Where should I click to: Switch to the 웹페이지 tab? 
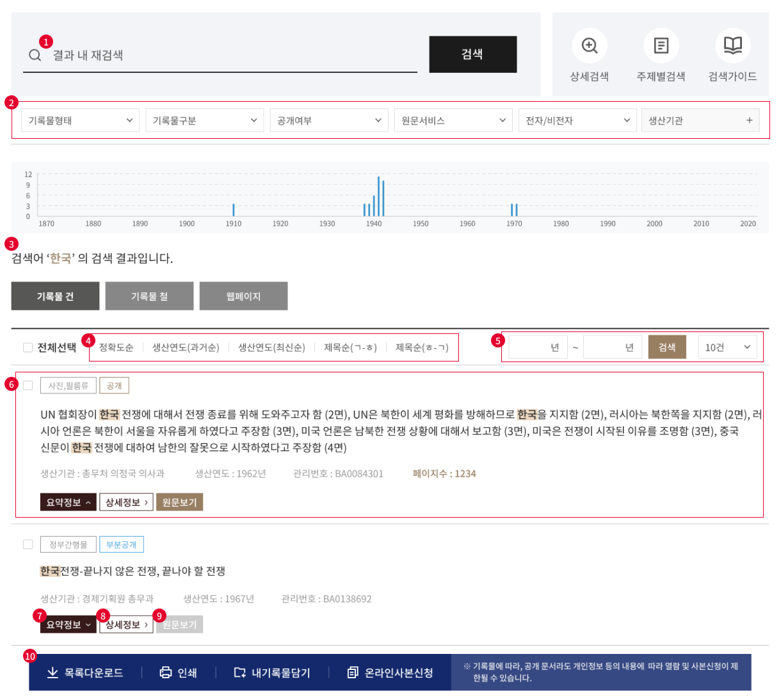pyautogui.click(x=243, y=296)
